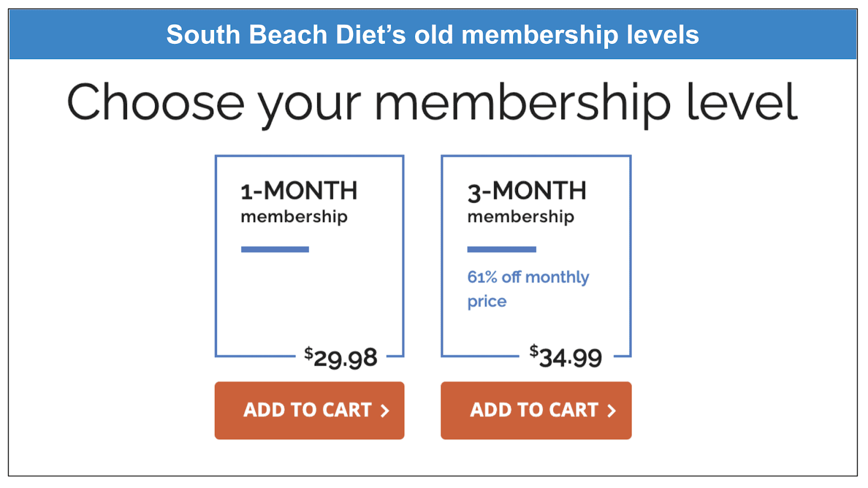The height and width of the screenshot is (488, 868).
Task: Click the word membership under 1-MONTH
Action: click(294, 217)
